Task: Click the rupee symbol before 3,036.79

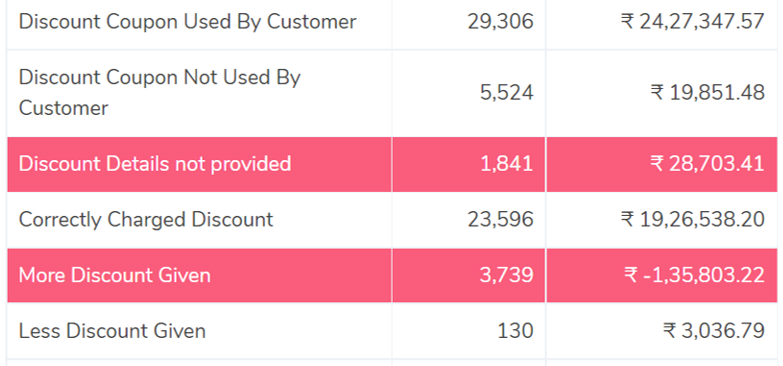Action: 670,331
